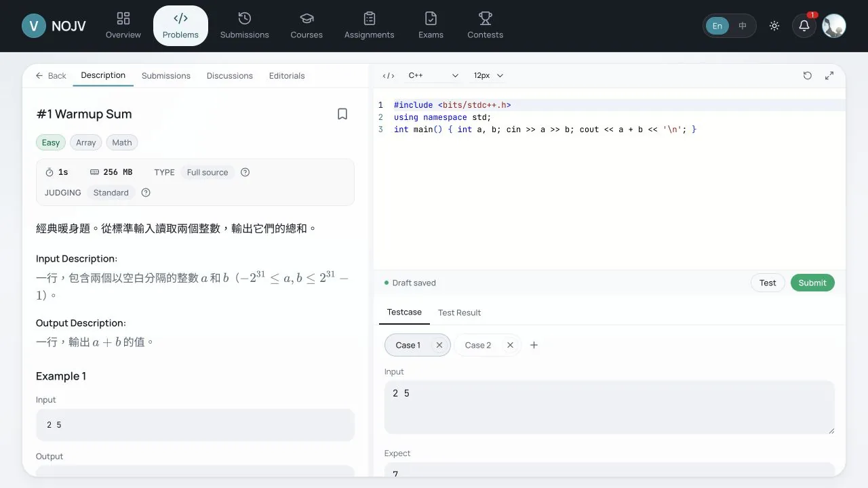Open the user avatar profile menu
The image size is (868, 488).
[834, 26]
